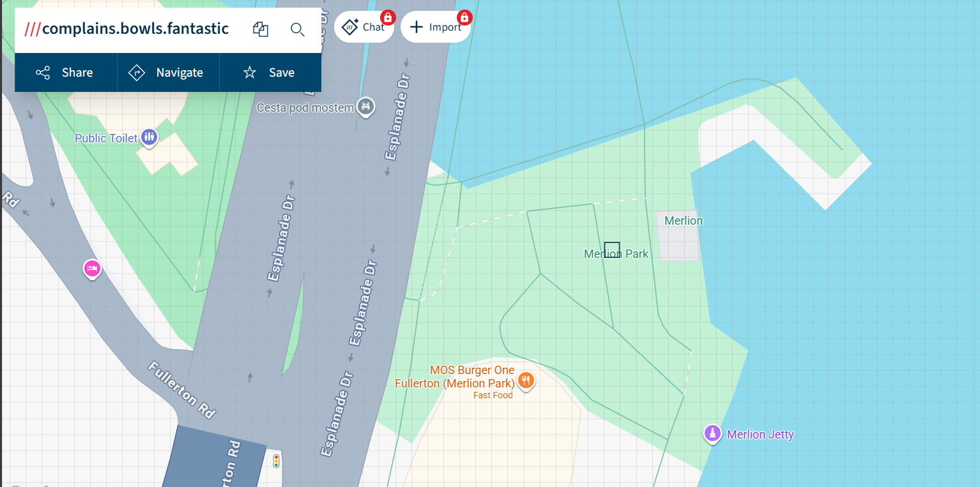
Task: Click the traffic light icon on Fullerton Rd
Action: point(277,460)
